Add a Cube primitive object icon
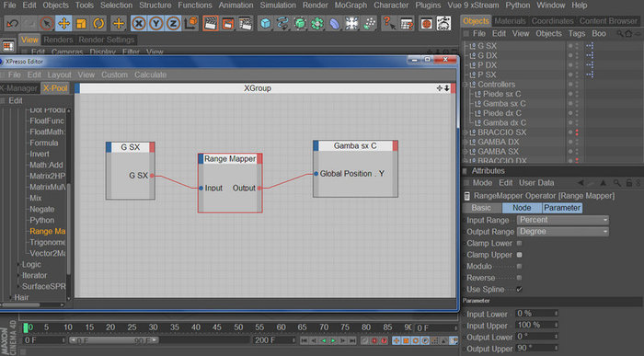 [x=265, y=23]
